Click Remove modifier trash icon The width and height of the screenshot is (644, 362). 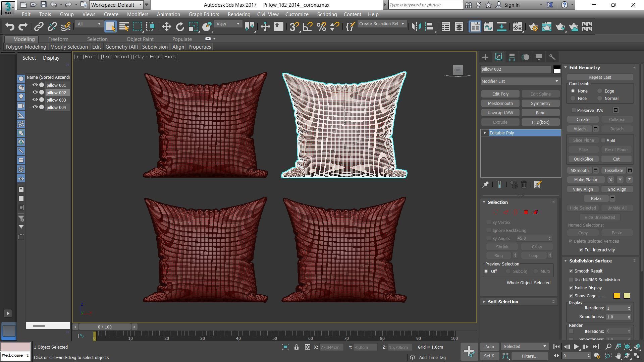coord(524,185)
